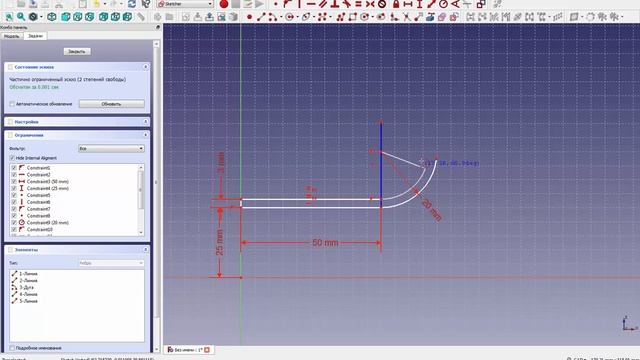Open the constraint filter dropdown
This screenshot has height=360, width=640.
pos(111,149)
